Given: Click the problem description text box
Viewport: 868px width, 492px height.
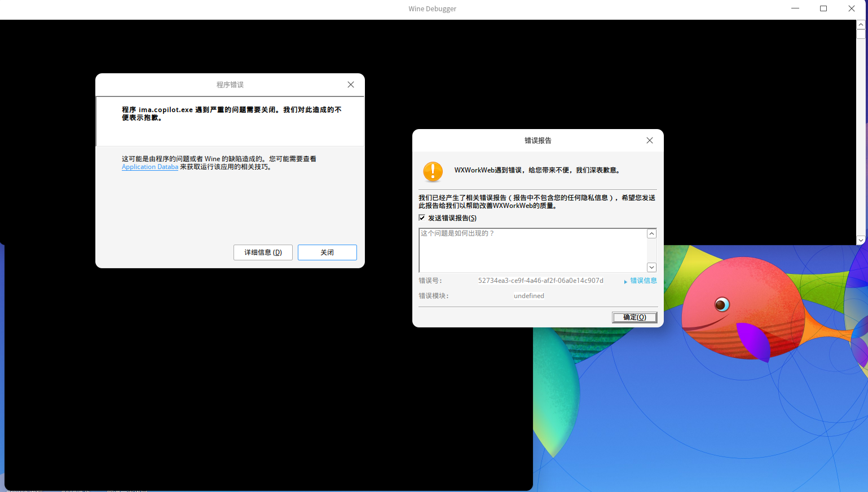Looking at the screenshot, I should 532,250.
